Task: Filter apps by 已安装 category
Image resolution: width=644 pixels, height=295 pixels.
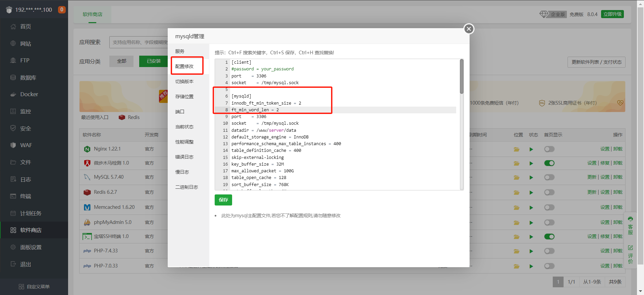Action: [154, 61]
